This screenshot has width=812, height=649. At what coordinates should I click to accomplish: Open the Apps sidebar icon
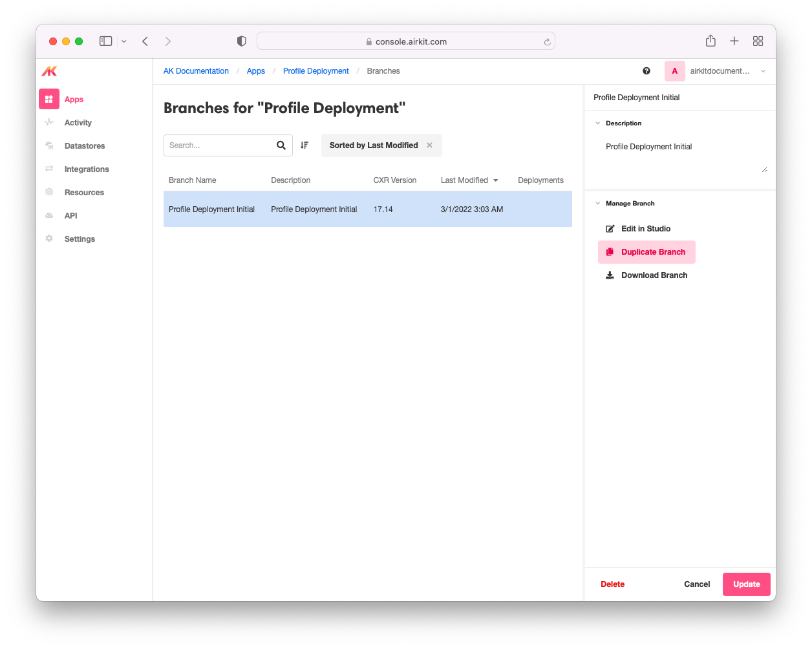coord(49,99)
